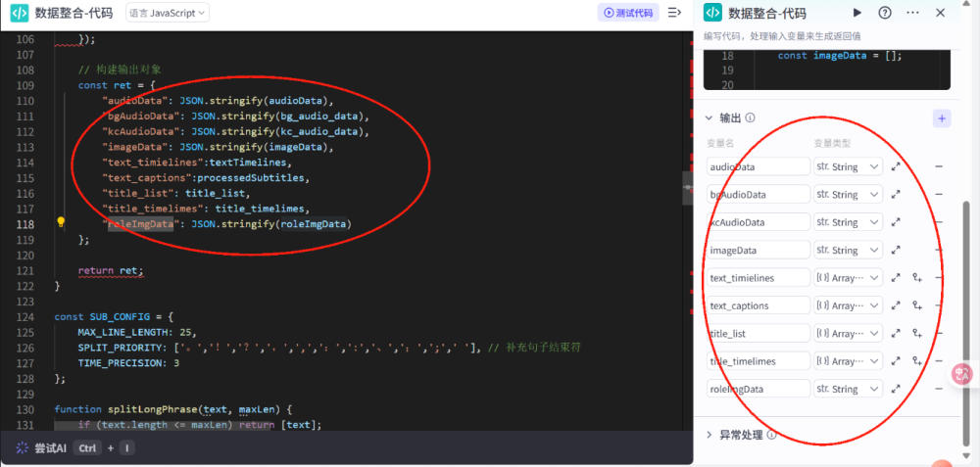Remove the audioData output variable
The height and width of the screenshot is (467, 980).
939,166
